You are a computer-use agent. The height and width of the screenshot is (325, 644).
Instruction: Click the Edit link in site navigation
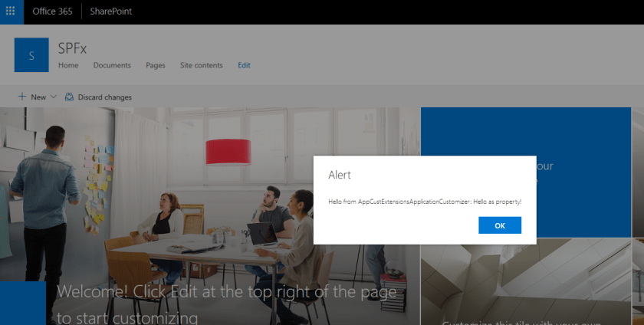pyautogui.click(x=244, y=65)
